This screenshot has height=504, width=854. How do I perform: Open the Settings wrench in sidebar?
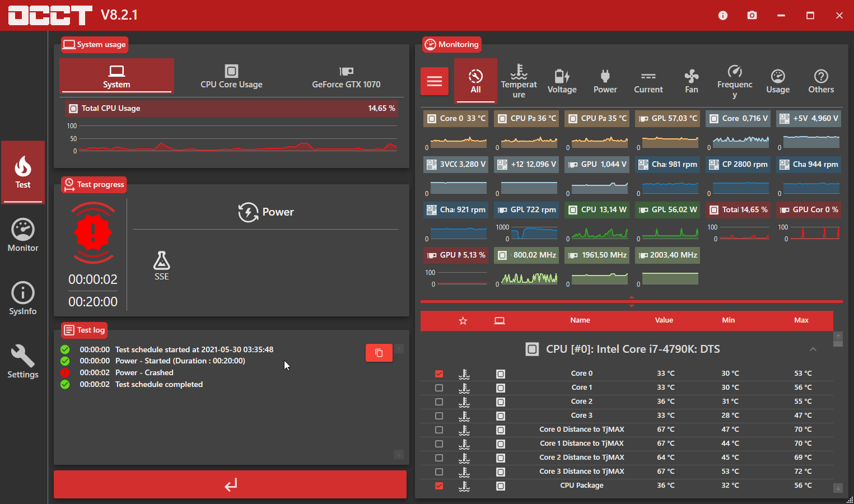23,362
